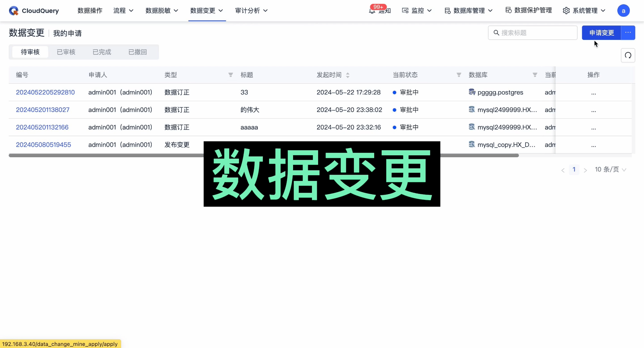Expand the 审计分析 dropdown
Image resolution: width=644 pixels, height=348 pixels.
point(266,10)
